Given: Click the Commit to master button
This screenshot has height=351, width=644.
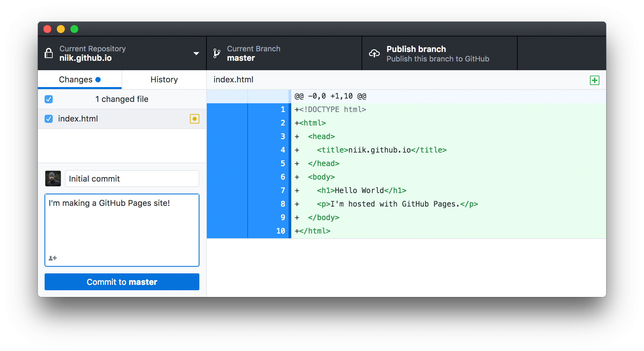Looking at the screenshot, I should click(x=122, y=282).
